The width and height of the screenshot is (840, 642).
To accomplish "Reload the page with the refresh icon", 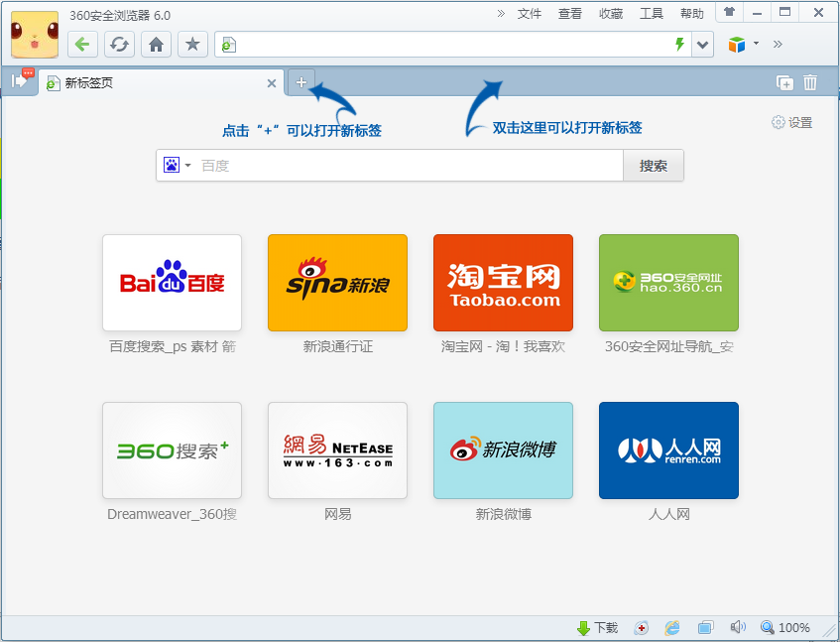I will pos(119,44).
